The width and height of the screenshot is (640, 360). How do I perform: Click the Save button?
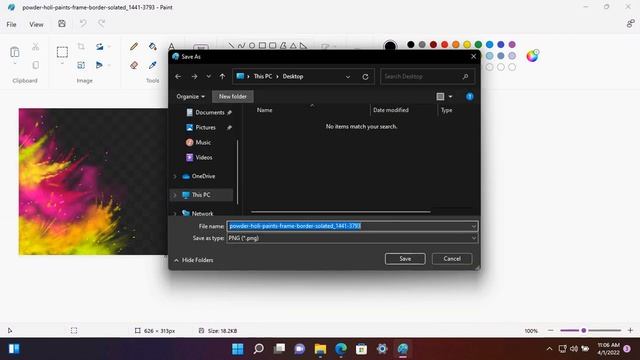pyautogui.click(x=405, y=259)
